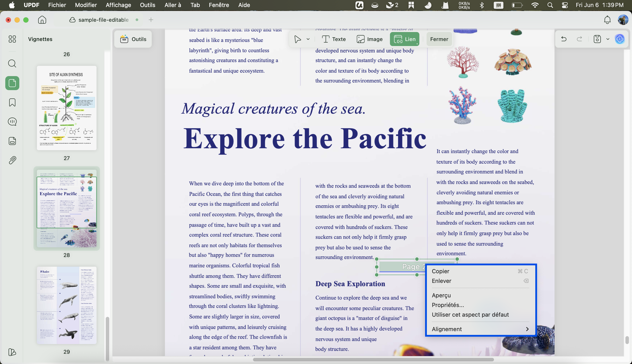Open the UPDF home screen
The width and height of the screenshot is (632, 364).
tap(42, 20)
